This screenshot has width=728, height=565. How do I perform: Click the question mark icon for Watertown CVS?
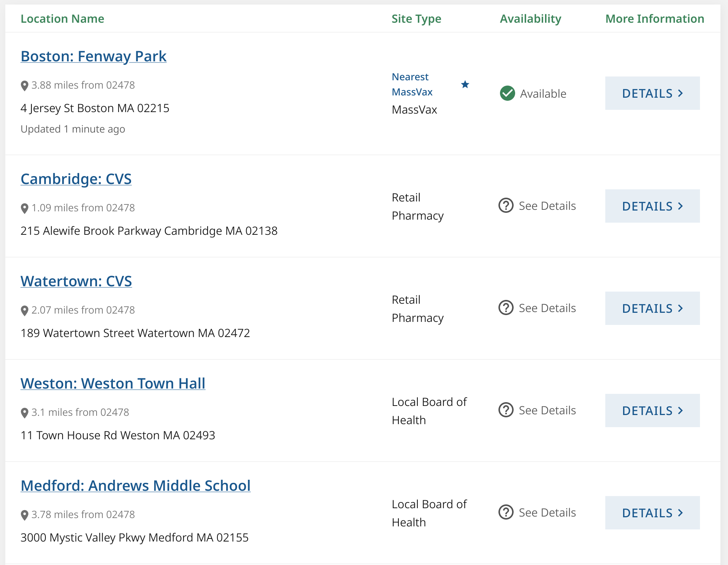point(506,308)
